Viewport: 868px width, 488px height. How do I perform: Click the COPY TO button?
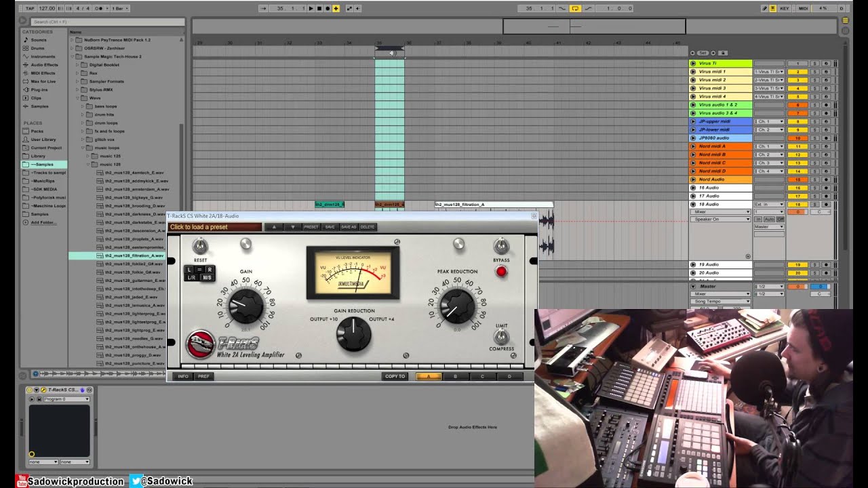tap(395, 376)
